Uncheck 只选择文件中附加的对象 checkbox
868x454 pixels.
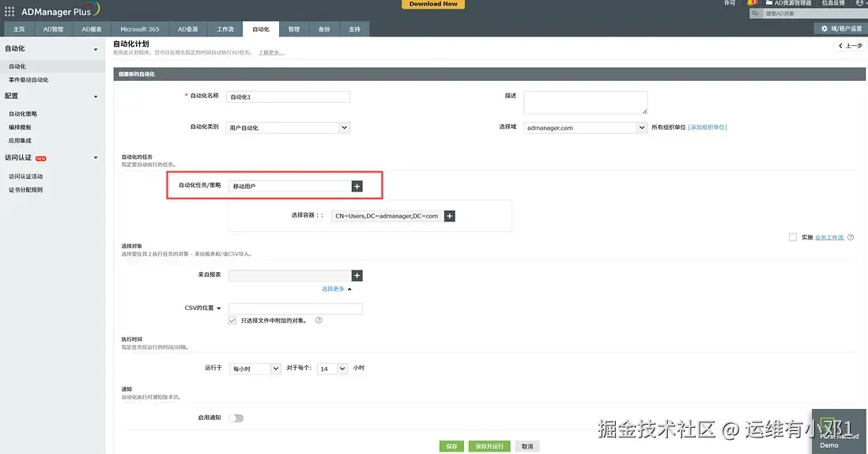[x=232, y=320]
